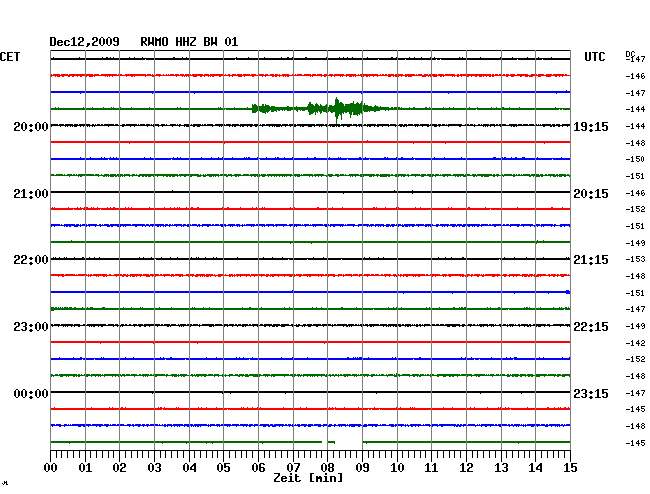650x494 pixels.
Task: Click the CET timezone label
Action: point(10,57)
